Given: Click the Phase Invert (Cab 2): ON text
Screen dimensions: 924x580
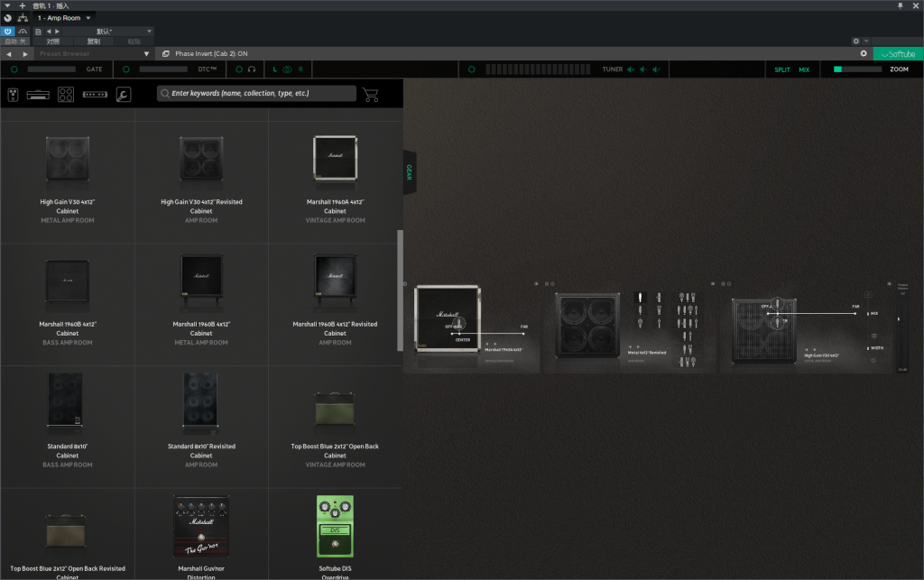Looking at the screenshot, I should [211, 53].
